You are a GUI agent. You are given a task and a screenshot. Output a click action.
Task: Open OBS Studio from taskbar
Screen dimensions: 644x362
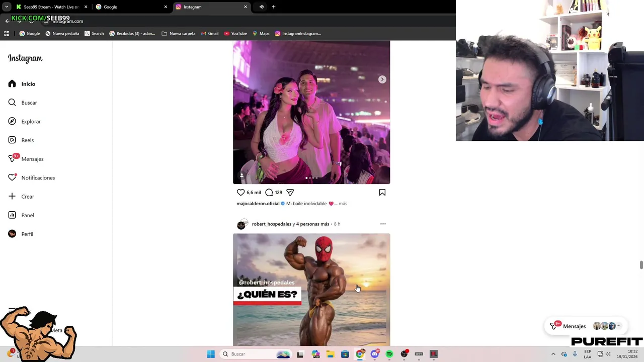[x=404, y=354]
